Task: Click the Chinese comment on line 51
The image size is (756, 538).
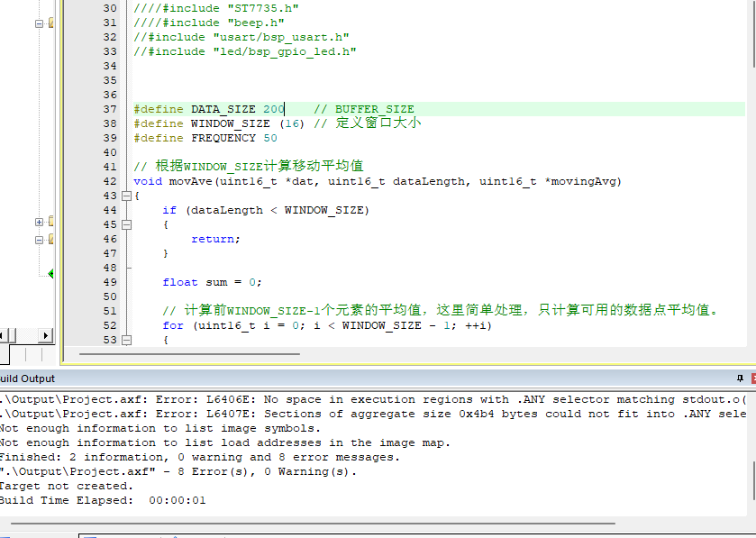Action: coord(440,311)
